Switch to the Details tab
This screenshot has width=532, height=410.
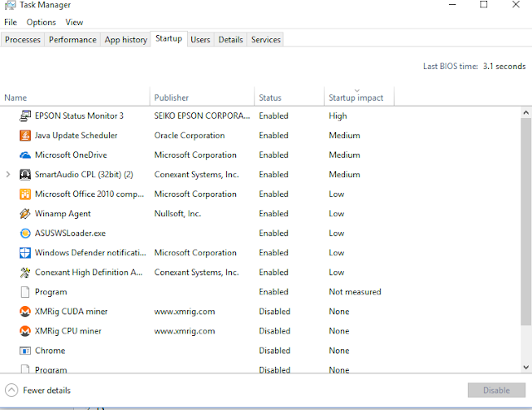pos(231,40)
